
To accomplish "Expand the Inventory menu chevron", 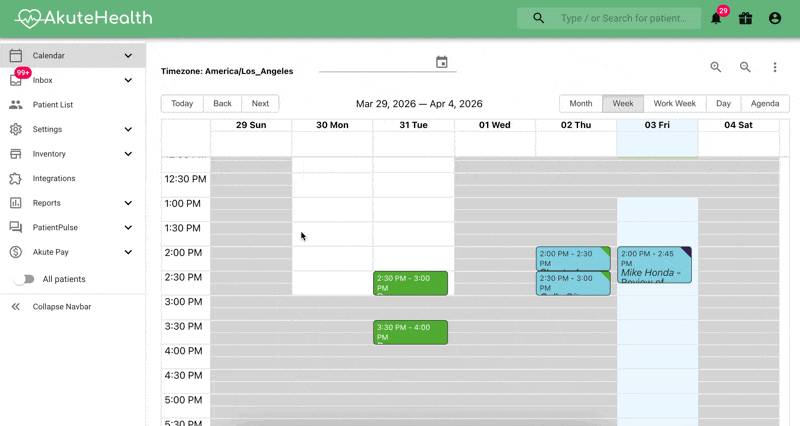I will click(128, 154).
